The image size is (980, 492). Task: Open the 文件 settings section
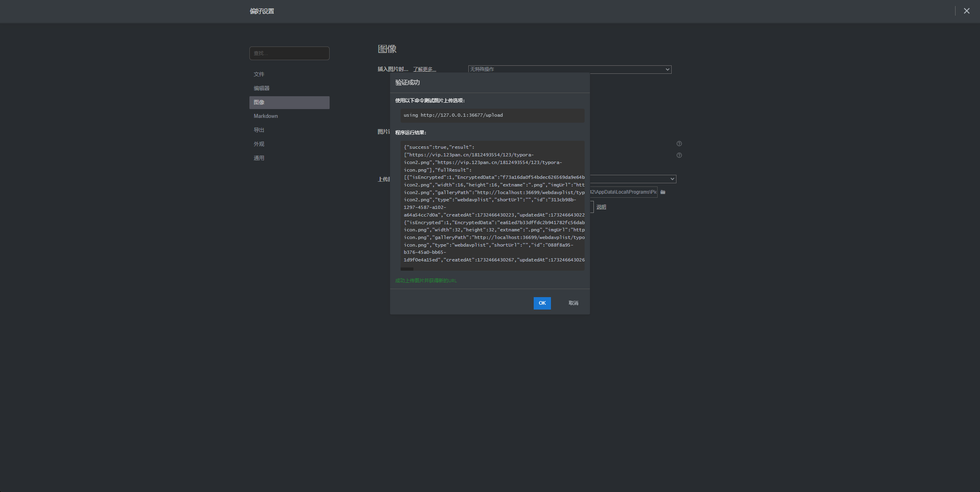(x=290, y=74)
